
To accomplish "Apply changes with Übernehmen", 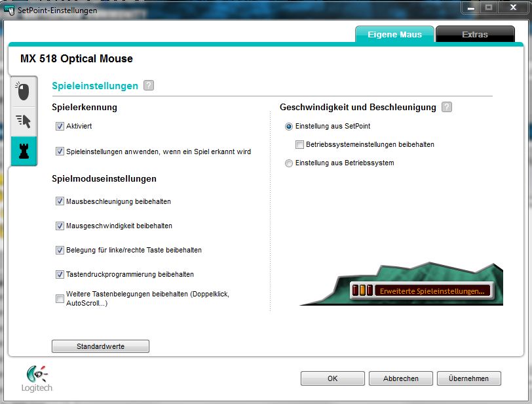I will (x=469, y=378).
